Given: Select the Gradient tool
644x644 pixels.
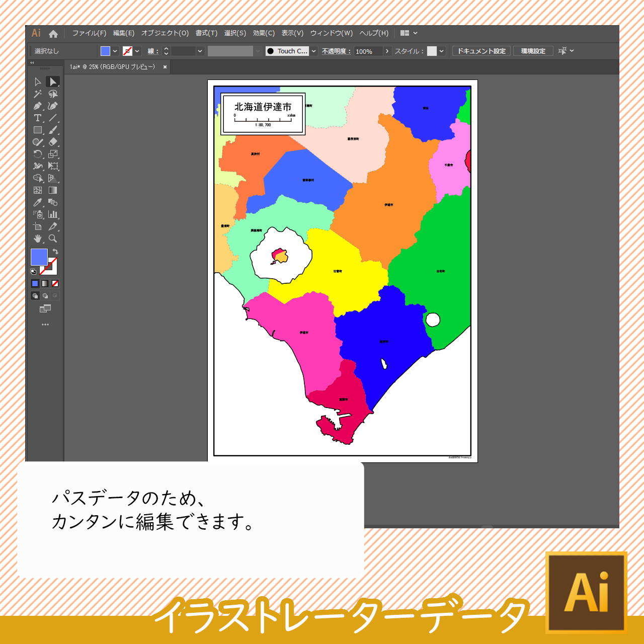Looking at the screenshot, I should (x=53, y=190).
